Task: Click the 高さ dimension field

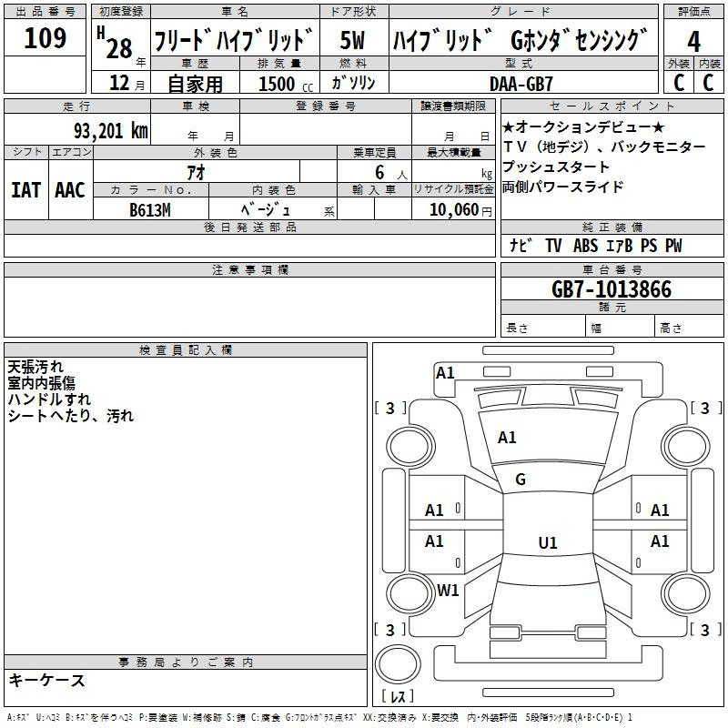Action: [x=689, y=326]
